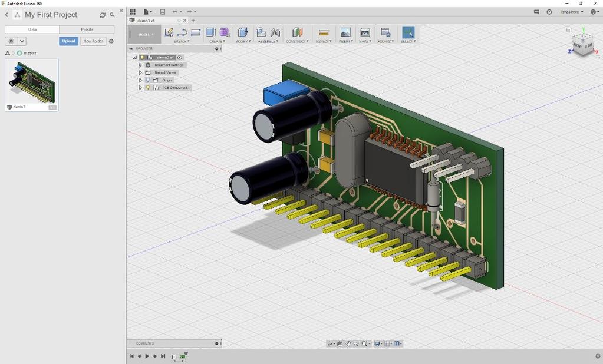Activate the Select tool icon
This screenshot has width=603, height=364.
(408, 32)
